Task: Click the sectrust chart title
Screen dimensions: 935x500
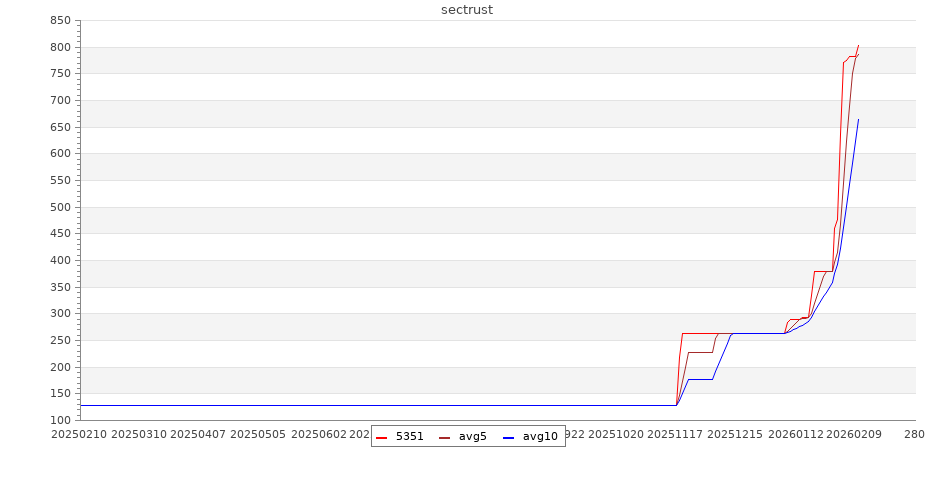Action: click(467, 10)
